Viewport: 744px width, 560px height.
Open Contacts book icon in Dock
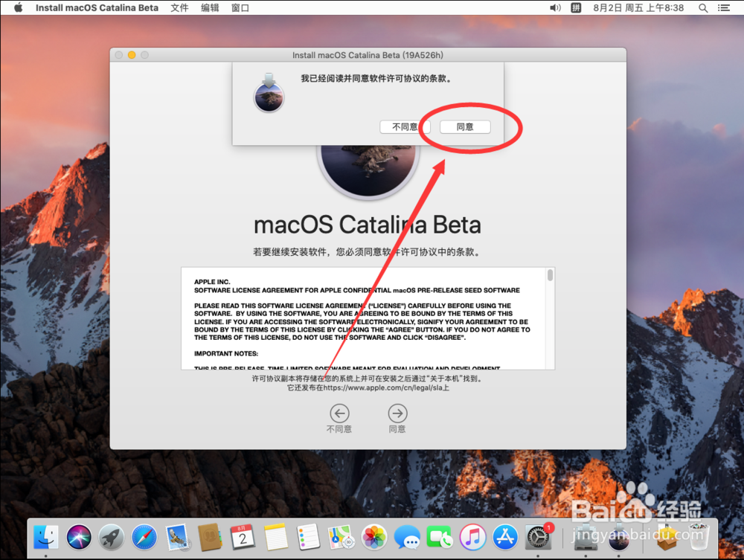[210, 537]
